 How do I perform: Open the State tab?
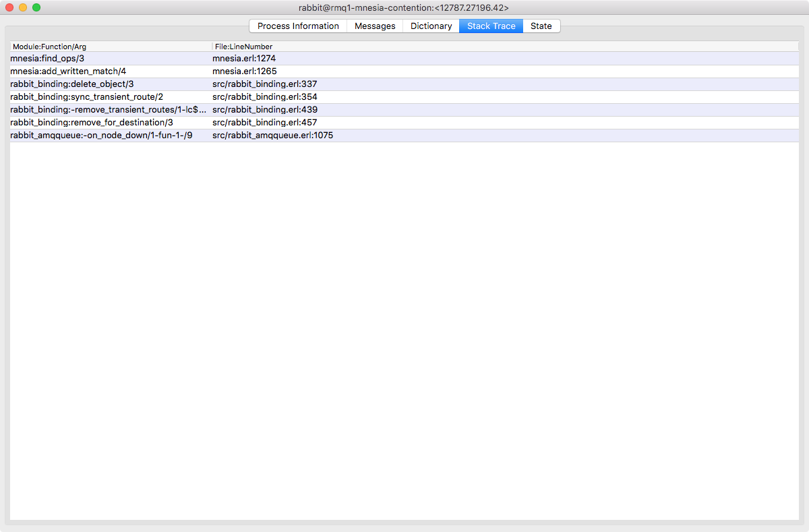coord(541,26)
